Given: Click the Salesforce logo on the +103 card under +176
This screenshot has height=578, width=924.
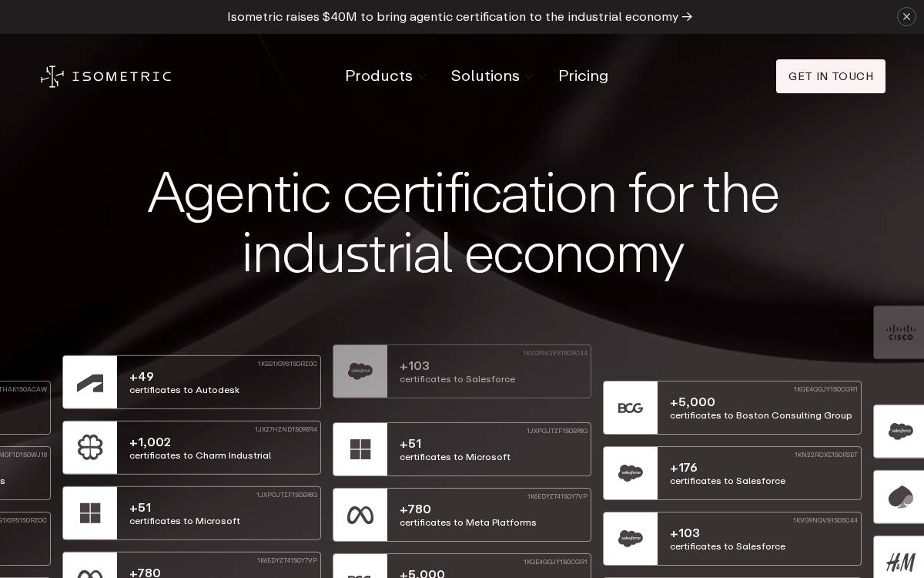Looking at the screenshot, I should [x=631, y=539].
